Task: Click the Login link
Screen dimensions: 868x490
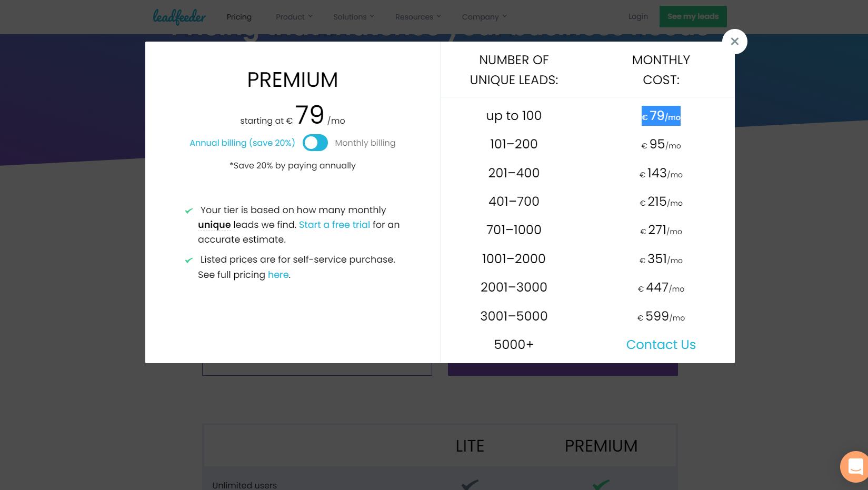Action: pos(638,16)
